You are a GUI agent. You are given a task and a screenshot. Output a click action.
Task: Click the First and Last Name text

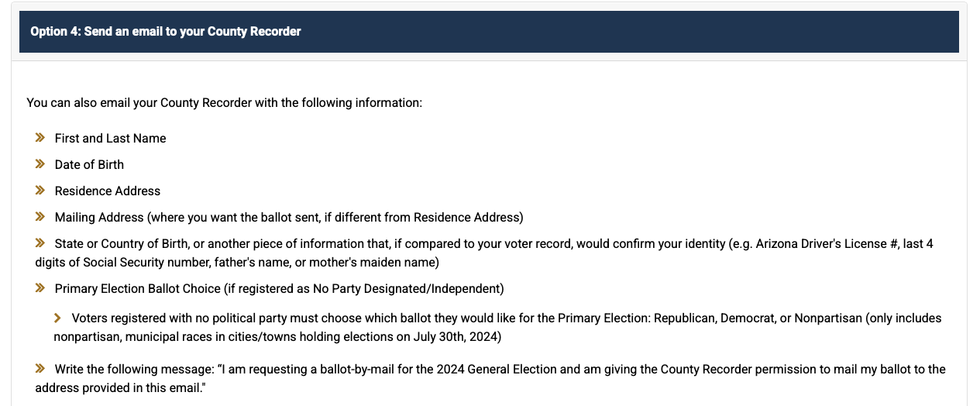click(110, 138)
